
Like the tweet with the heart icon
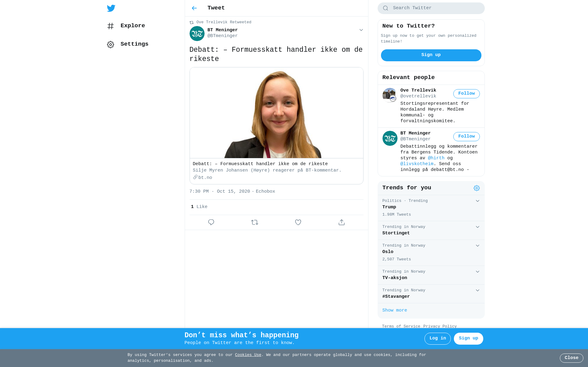point(298,222)
